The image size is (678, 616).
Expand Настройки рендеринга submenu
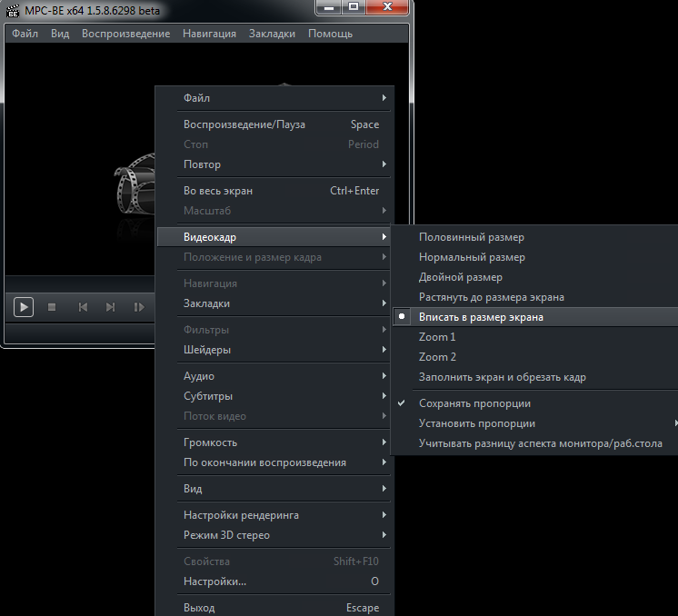point(274,515)
